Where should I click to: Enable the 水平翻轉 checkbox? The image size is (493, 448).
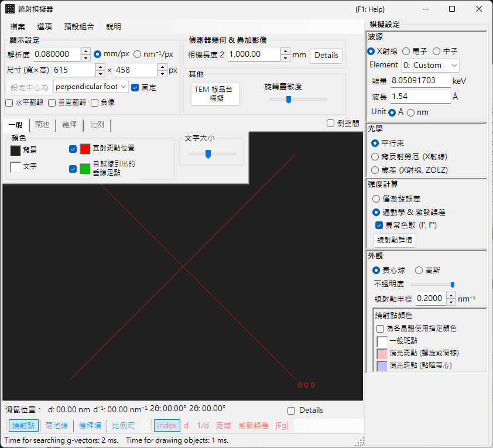[x=9, y=103]
